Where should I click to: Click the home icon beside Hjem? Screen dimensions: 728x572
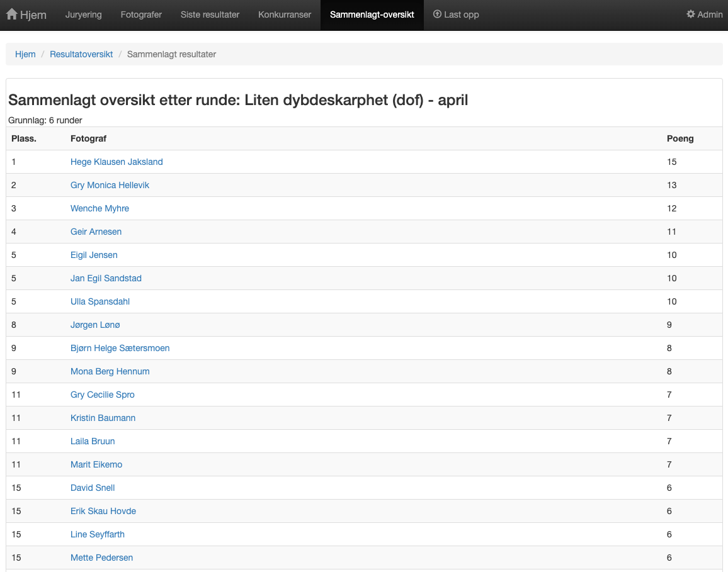pos(11,14)
